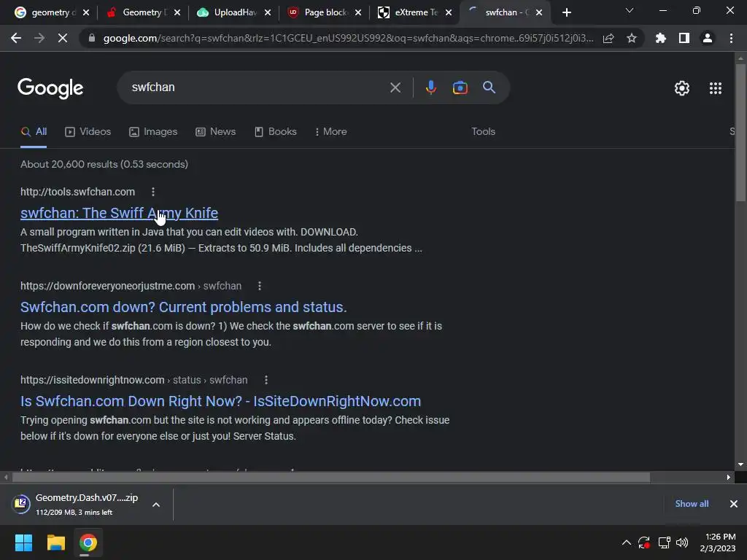Image resolution: width=747 pixels, height=560 pixels.
Task: Submit search with magnifier icon
Action: [x=489, y=87]
